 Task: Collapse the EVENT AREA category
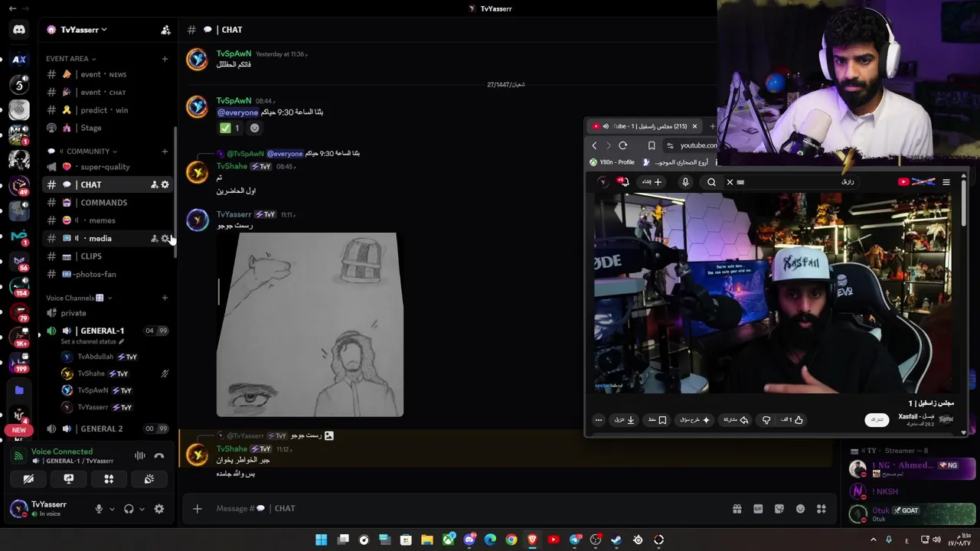tap(70, 59)
